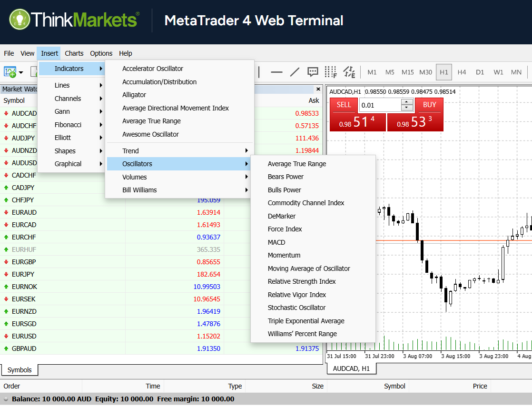This screenshot has width=532, height=418.
Task: Select the vertical line drawing tool
Action: coord(259,72)
